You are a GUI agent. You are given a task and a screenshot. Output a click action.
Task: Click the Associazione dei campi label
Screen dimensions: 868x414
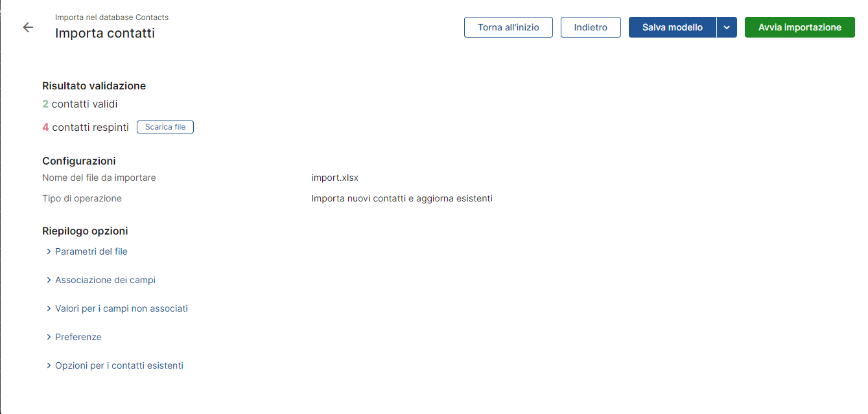[x=106, y=280]
